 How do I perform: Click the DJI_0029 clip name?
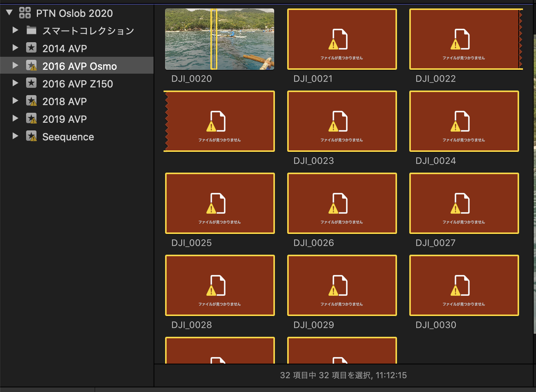click(314, 325)
